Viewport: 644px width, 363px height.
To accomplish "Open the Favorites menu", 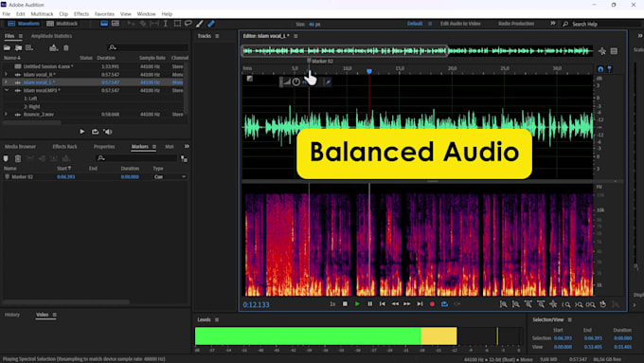I will [104, 14].
